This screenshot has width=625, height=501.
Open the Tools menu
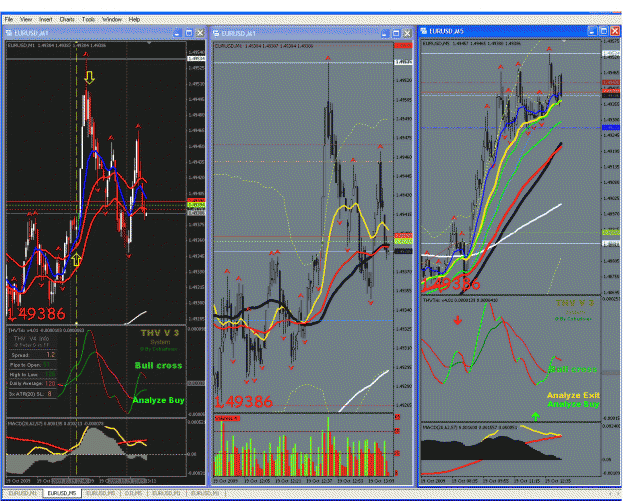click(x=88, y=19)
